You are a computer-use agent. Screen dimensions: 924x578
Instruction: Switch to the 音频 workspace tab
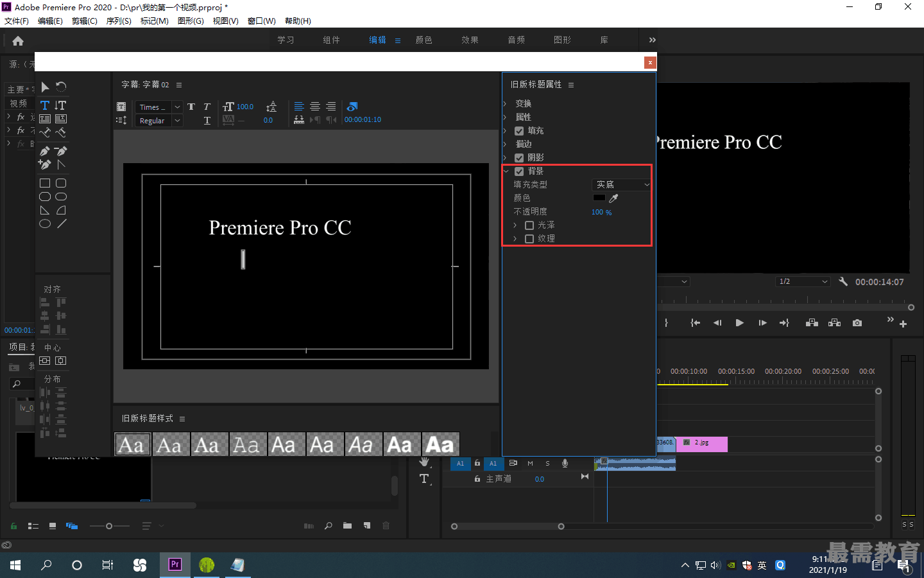tap(516, 40)
